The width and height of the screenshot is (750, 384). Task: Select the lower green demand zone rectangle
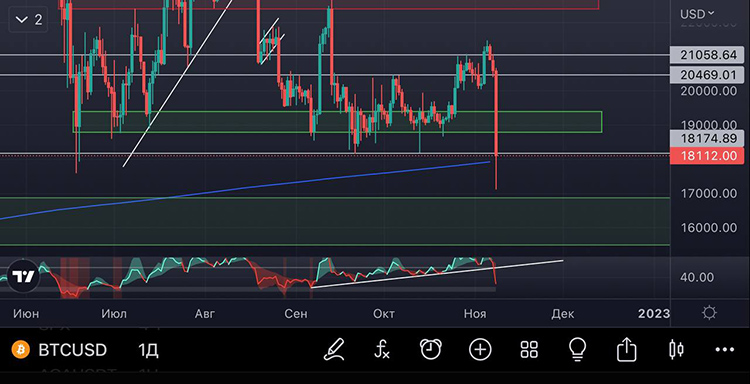[335, 221]
